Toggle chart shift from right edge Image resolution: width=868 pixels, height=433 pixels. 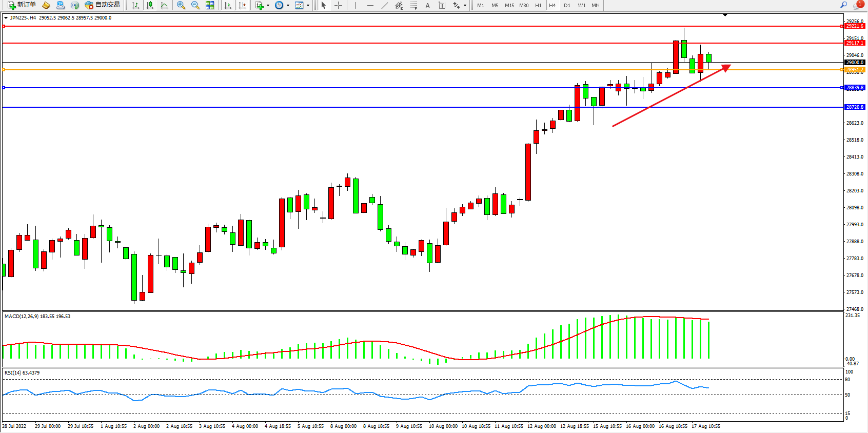tap(242, 5)
